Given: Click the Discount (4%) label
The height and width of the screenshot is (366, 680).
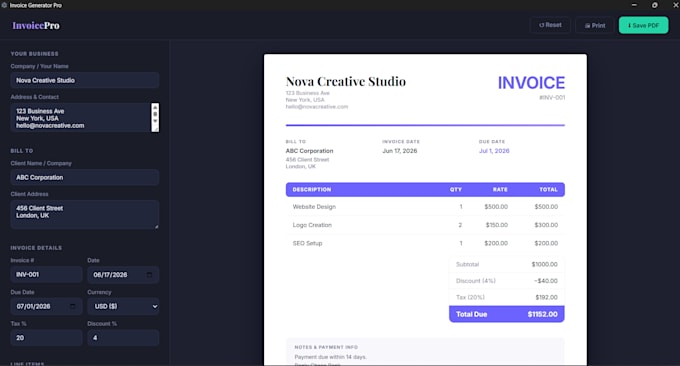Looking at the screenshot, I should [x=476, y=281].
